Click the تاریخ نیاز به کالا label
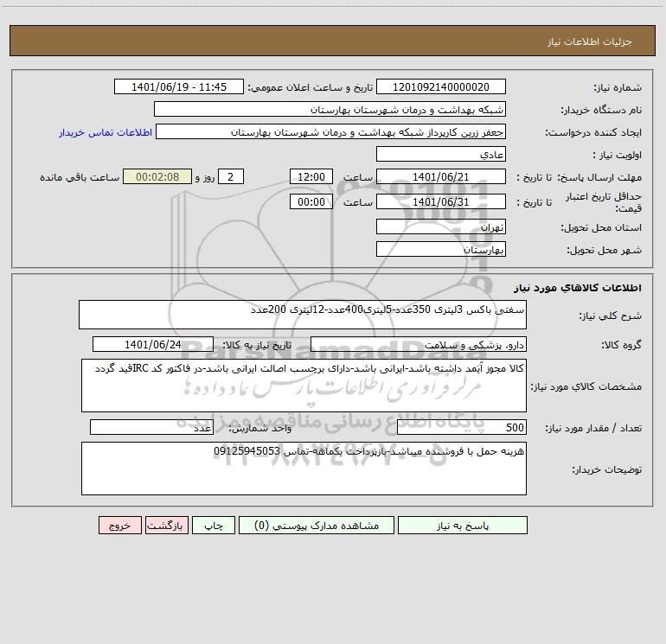Screen dimensions: 666x644 [258, 345]
